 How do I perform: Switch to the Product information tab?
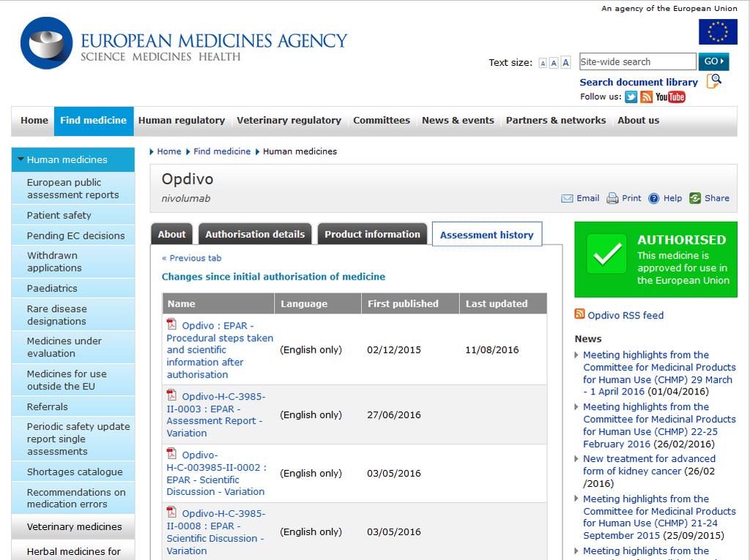tap(372, 234)
